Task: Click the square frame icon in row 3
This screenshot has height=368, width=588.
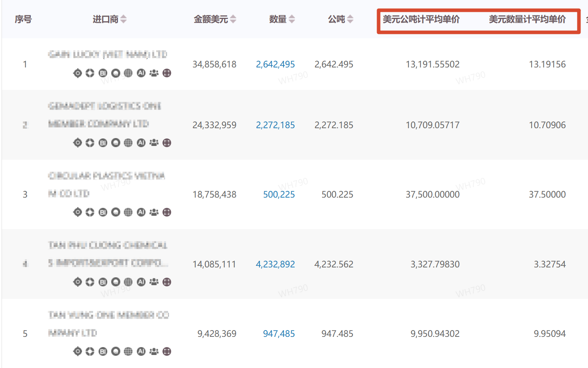Action: click(x=167, y=212)
